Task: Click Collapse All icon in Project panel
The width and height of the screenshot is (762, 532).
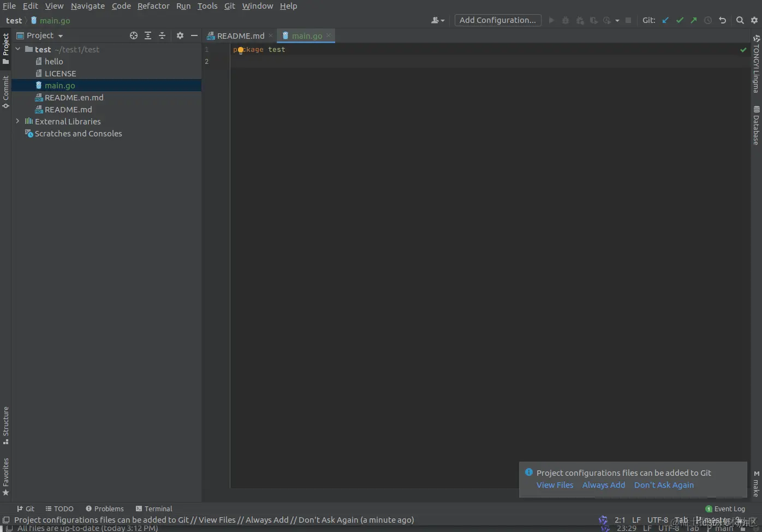Action: pos(162,35)
